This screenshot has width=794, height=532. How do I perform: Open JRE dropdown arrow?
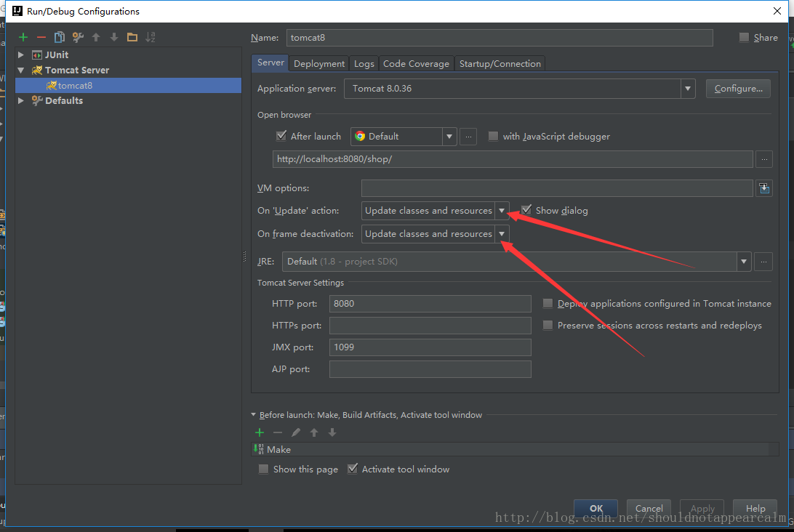click(x=743, y=262)
